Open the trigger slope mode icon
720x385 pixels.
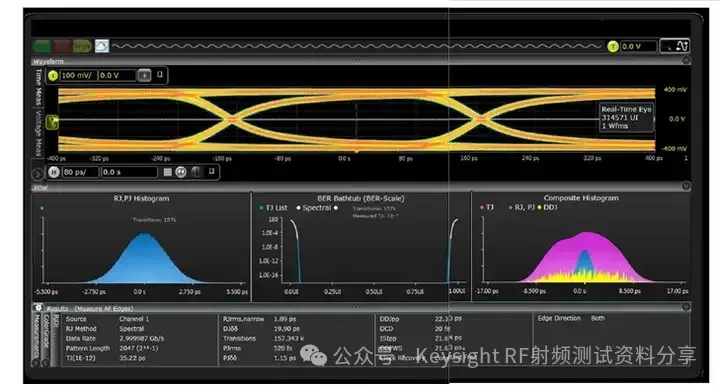click(x=675, y=46)
